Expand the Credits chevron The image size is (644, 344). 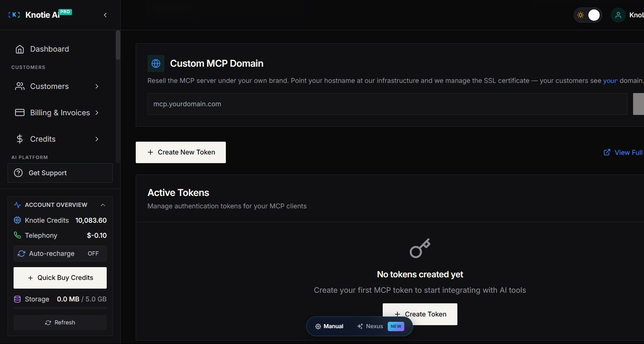tap(97, 139)
